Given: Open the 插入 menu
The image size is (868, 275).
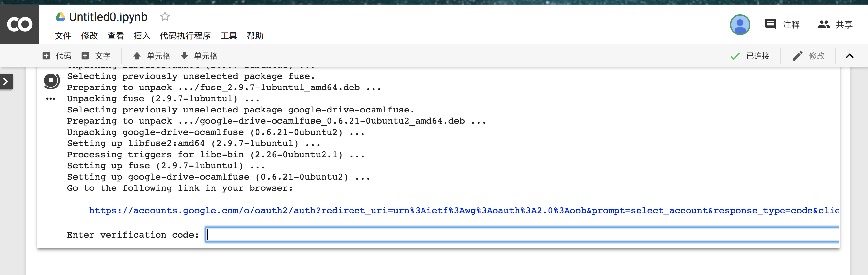Looking at the screenshot, I should 142,36.
